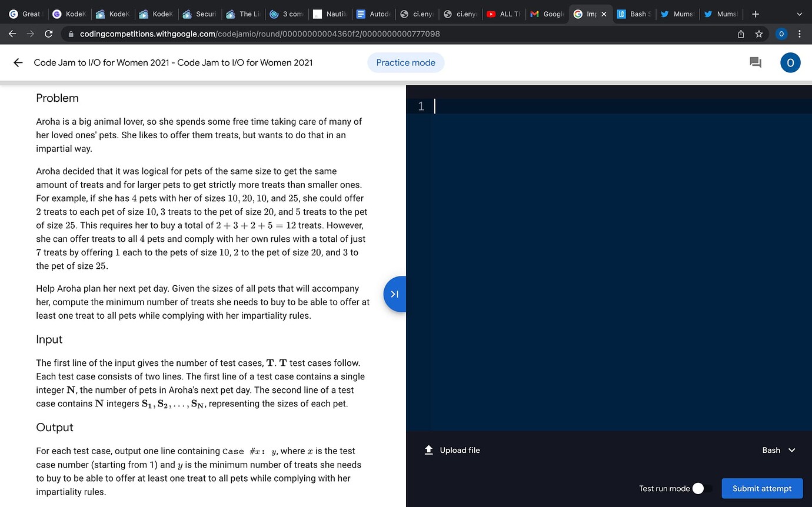This screenshot has height=507, width=812.
Task: Reload the page
Action: (49, 34)
